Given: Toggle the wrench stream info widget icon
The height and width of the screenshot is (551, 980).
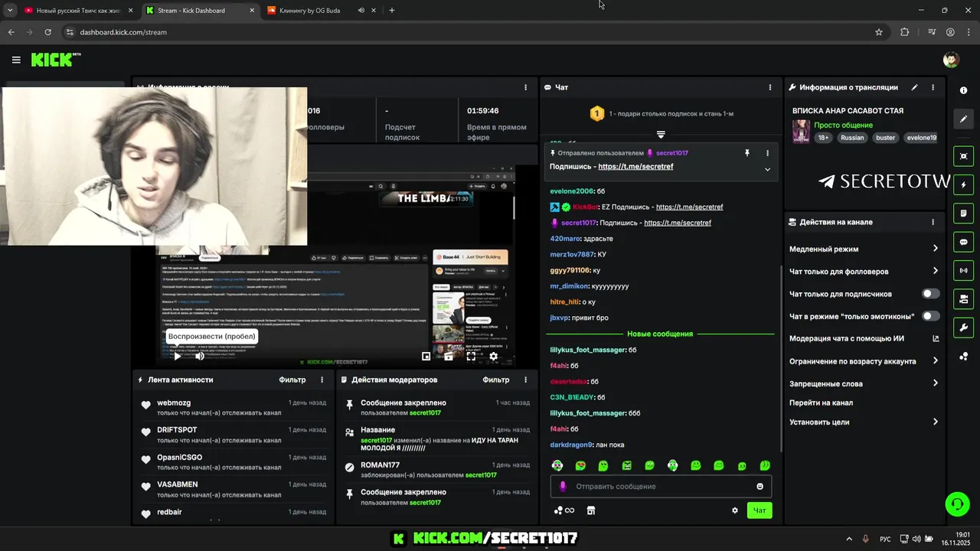Looking at the screenshot, I should pyautogui.click(x=963, y=328).
